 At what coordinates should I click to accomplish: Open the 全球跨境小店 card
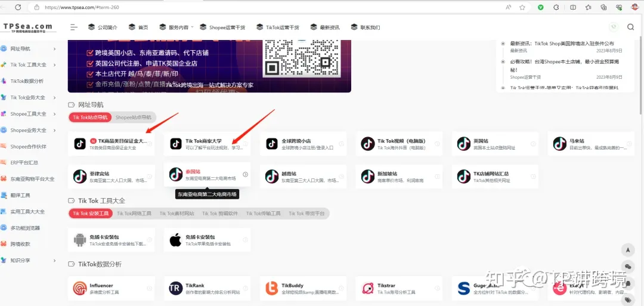[303, 143]
